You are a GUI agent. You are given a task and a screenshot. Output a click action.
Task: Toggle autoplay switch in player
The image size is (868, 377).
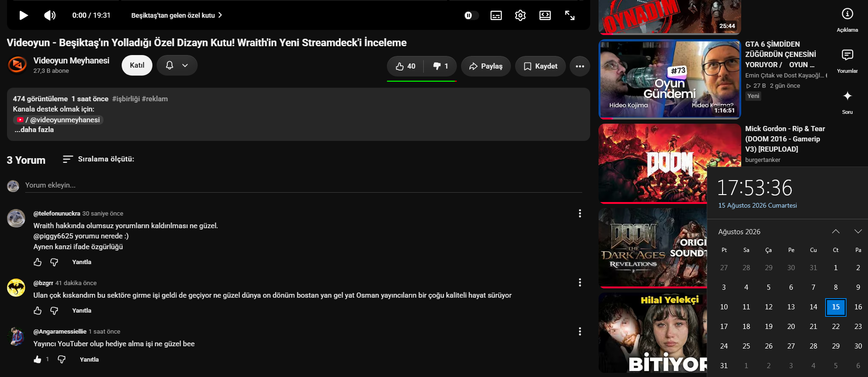tap(471, 15)
